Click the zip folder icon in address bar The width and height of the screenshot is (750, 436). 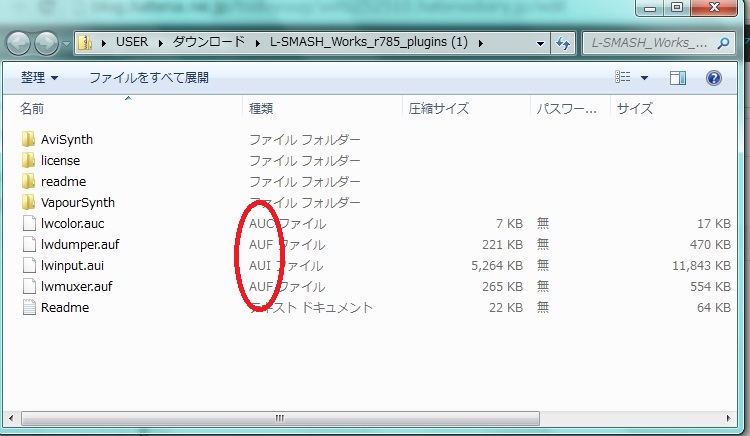pos(85,43)
